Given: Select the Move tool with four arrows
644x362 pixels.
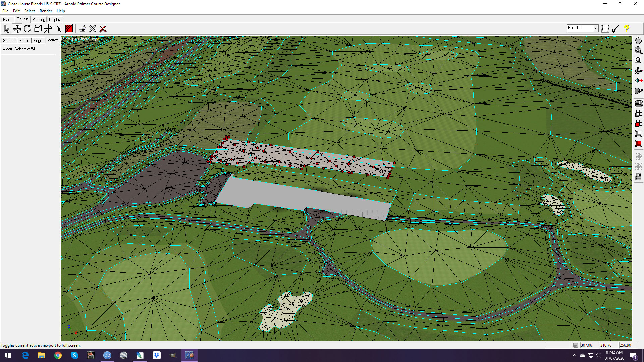Looking at the screenshot, I should click(x=17, y=28).
